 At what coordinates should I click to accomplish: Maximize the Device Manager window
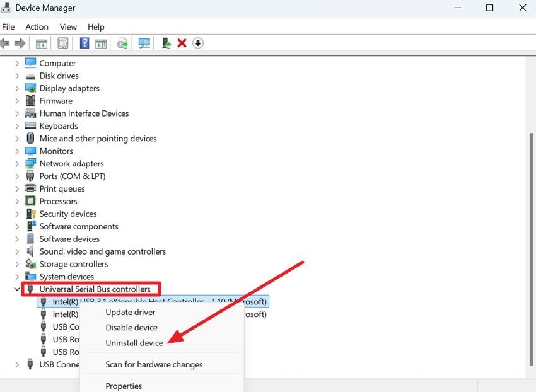tap(489, 8)
